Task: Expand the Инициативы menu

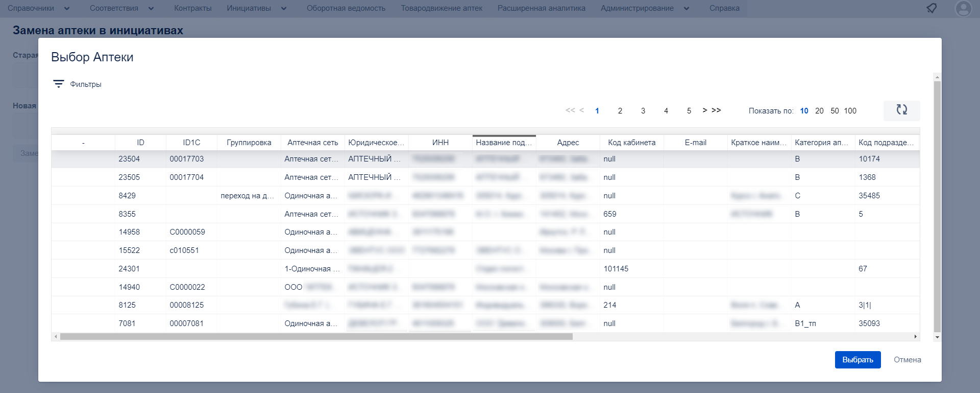Action: pyautogui.click(x=257, y=8)
